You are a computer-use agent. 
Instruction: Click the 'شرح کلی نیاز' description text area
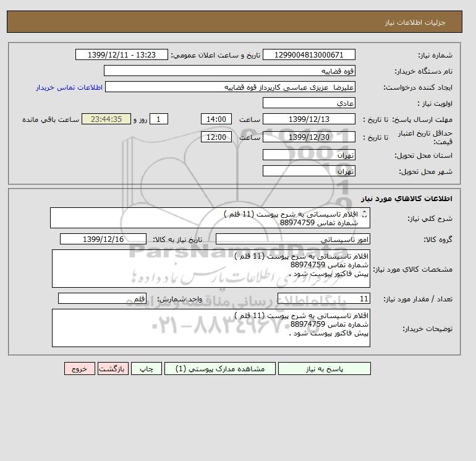point(210,218)
